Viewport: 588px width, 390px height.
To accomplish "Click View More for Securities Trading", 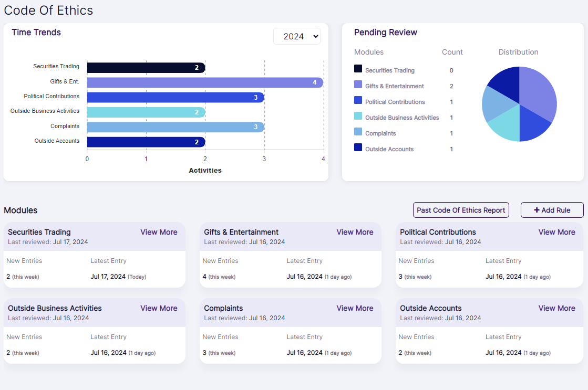I will (x=159, y=232).
